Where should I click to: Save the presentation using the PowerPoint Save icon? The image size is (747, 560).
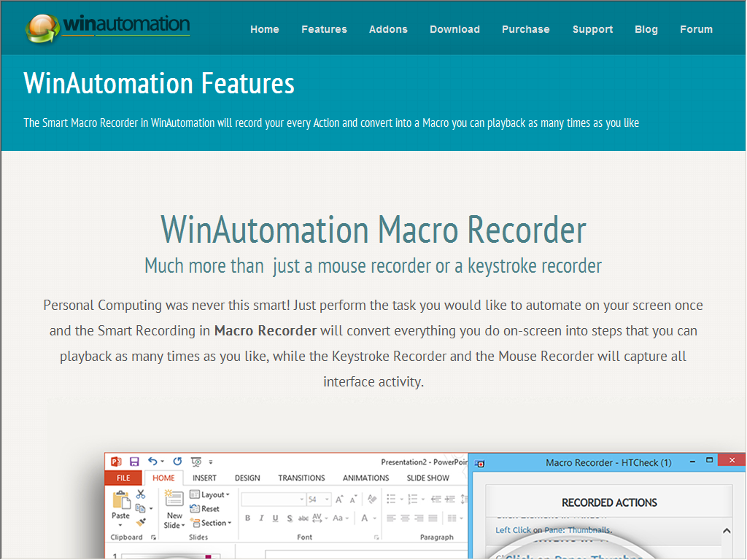tap(134, 462)
